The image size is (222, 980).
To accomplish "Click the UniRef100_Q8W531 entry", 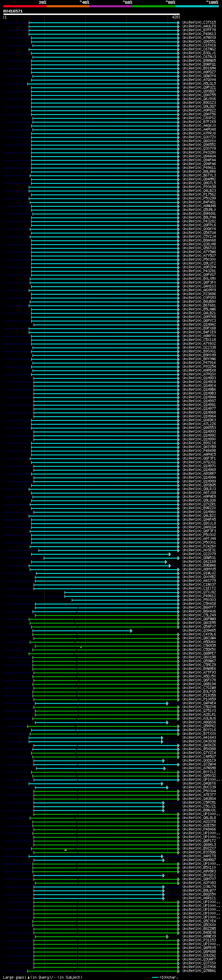I will tap(199, 558).
